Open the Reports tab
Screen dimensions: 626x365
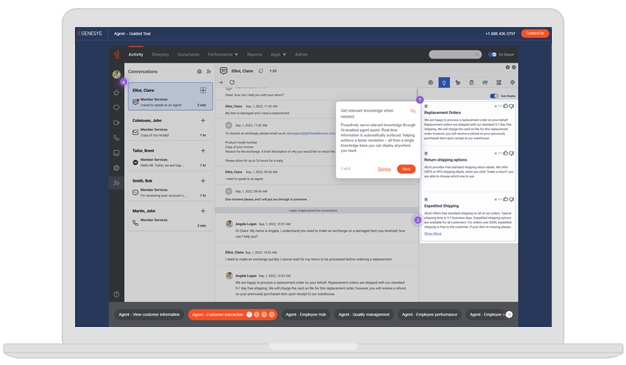pyautogui.click(x=254, y=54)
